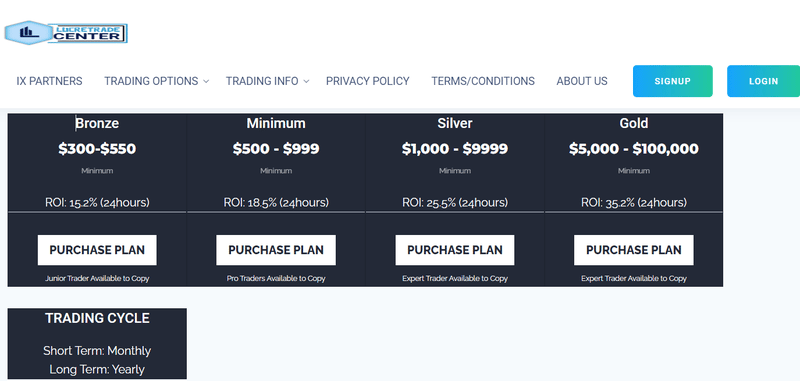Click the TRADING CYCLE heading
This screenshot has height=381, width=800.
click(97, 318)
